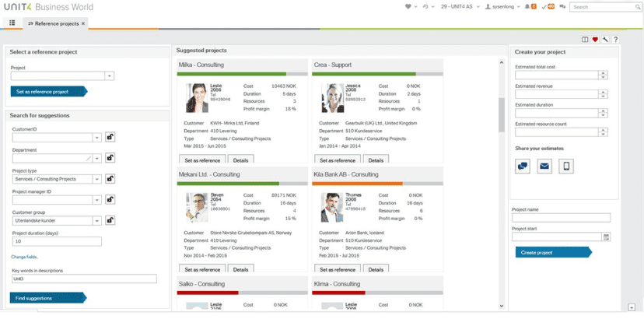Open the Project start calendar picker
644x319 pixels.
[x=607, y=237]
